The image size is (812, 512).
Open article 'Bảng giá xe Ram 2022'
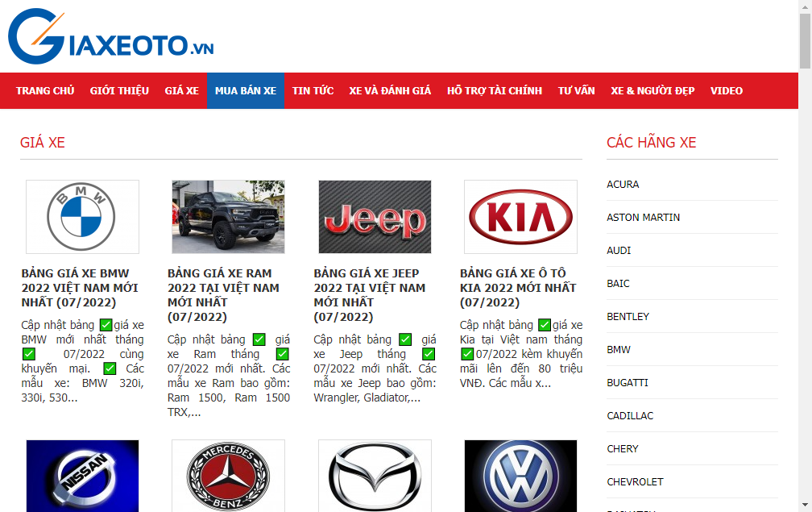tap(223, 295)
